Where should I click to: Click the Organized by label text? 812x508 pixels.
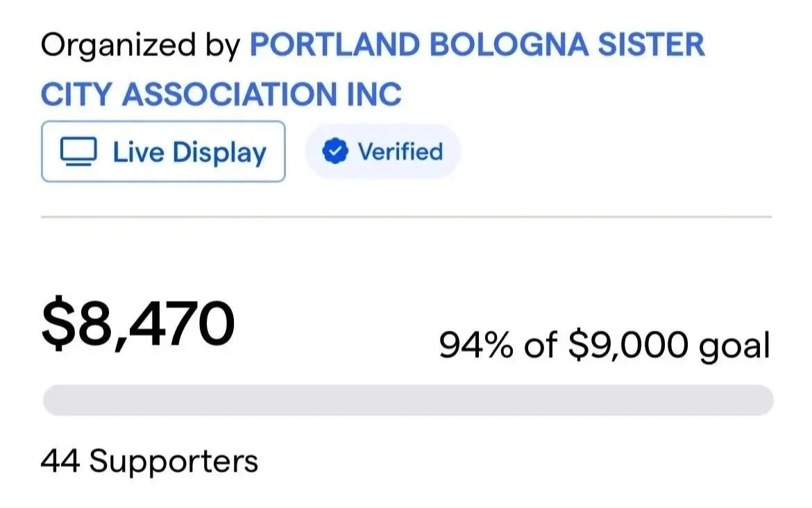pyautogui.click(x=140, y=46)
